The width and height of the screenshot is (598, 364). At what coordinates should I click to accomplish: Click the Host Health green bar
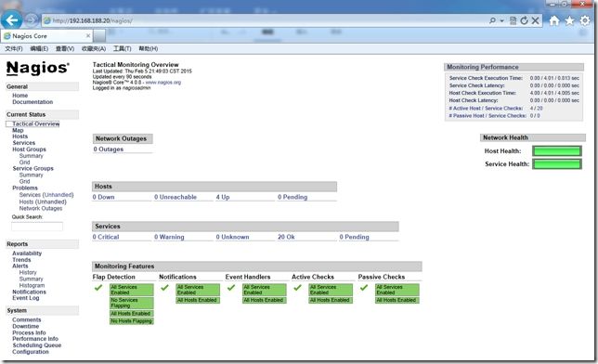point(557,151)
